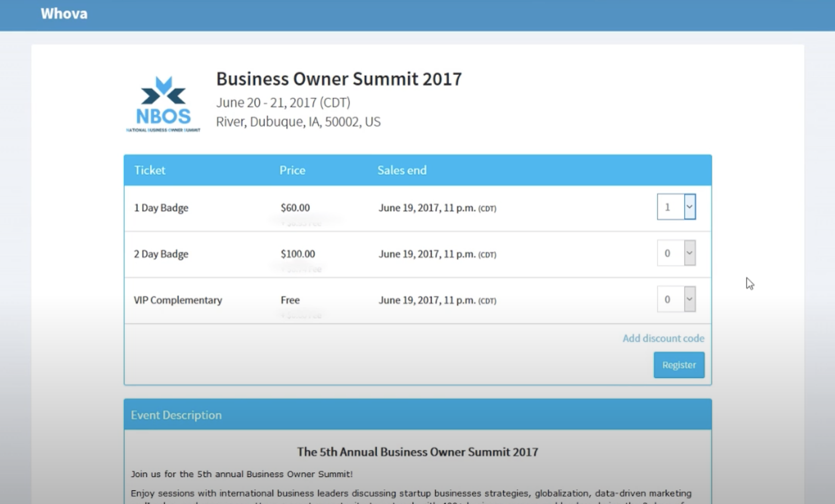Open the 1 Day Badge quantity dropdown
The width and height of the screenshot is (835, 504).
tap(676, 207)
